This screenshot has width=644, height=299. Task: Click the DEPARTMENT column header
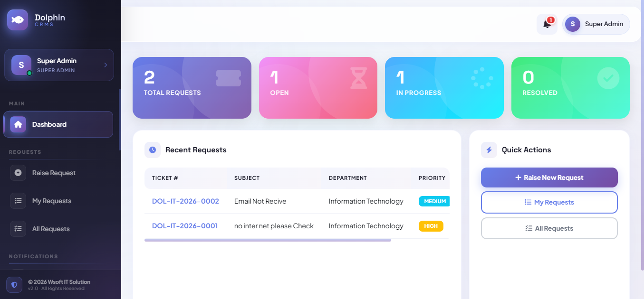pos(348,178)
